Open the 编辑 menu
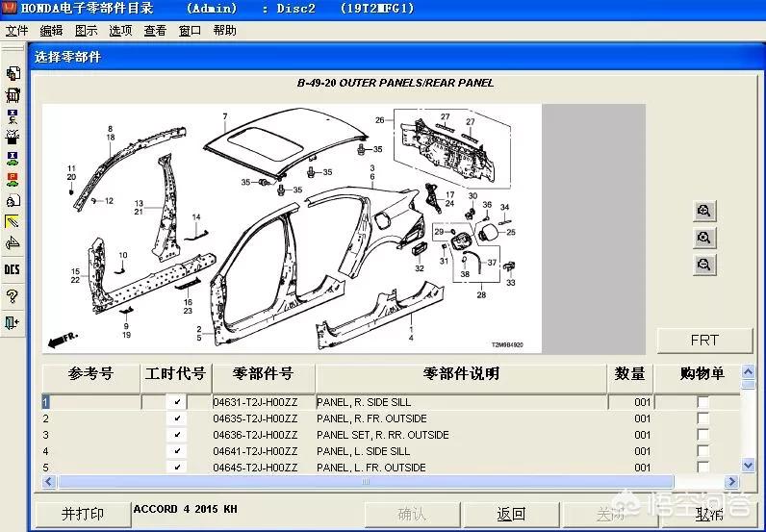This screenshot has width=766, height=532. pos(51,30)
